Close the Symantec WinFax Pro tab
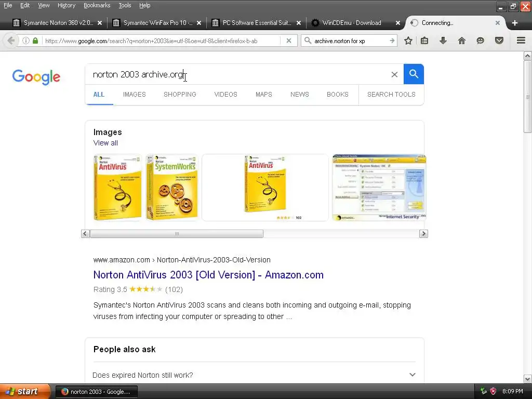532x399 pixels. (199, 23)
